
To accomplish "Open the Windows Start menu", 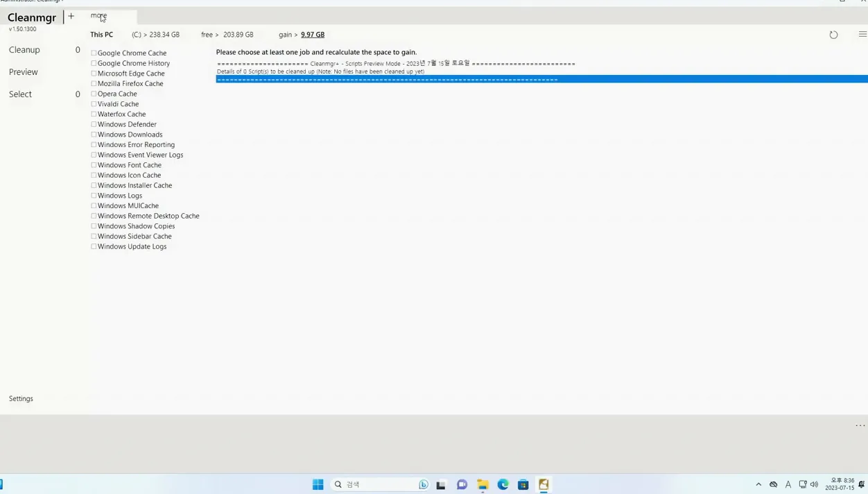I will [x=318, y=484].
